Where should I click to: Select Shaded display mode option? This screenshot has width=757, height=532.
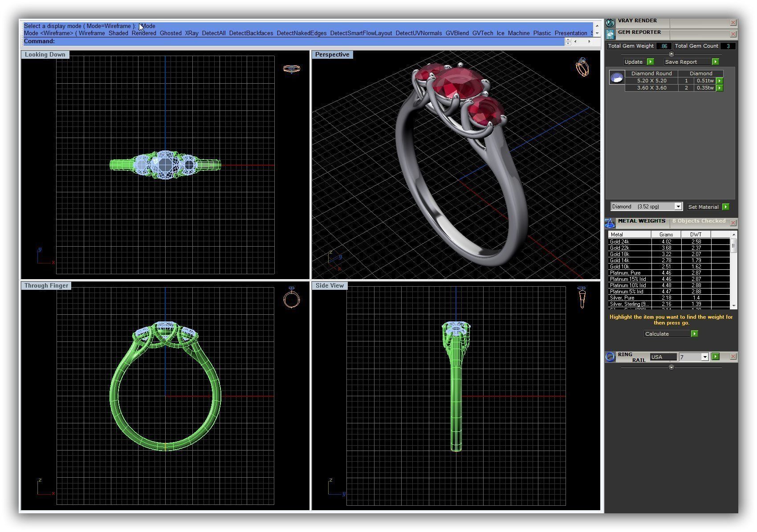pyautogui.click(x=118, y=33)
